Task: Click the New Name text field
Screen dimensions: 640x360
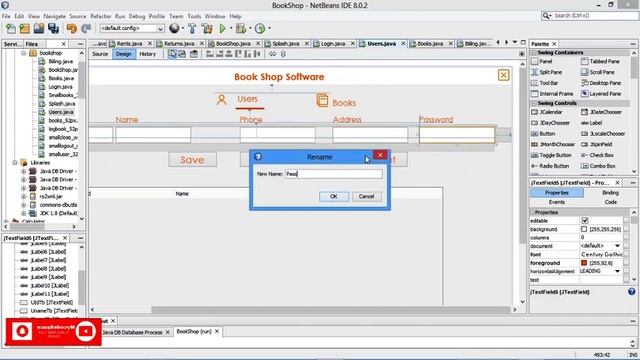Action: [333, 174]
